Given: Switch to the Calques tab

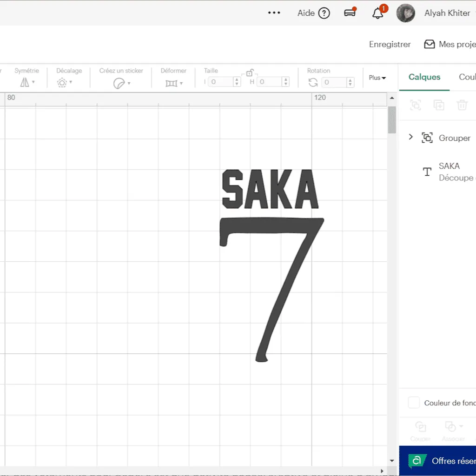Looking at the screenshot, I should pos(424,77).
